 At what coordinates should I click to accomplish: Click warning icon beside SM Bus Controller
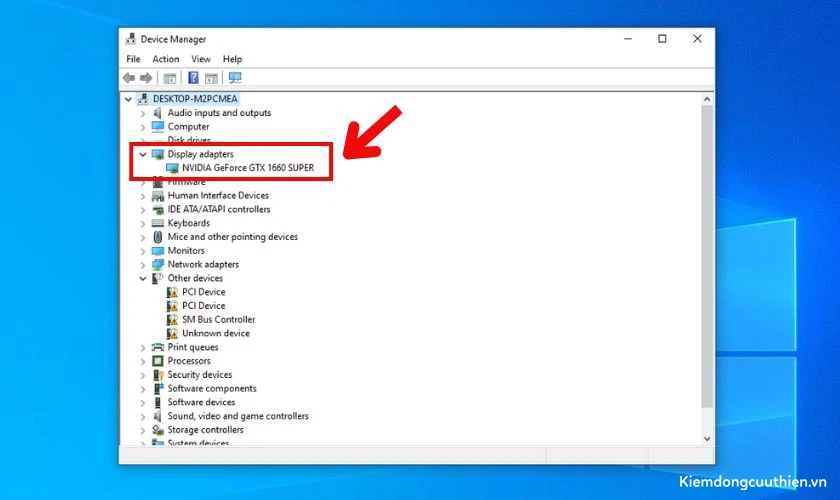pyautogui.click(x=172, y=320)
